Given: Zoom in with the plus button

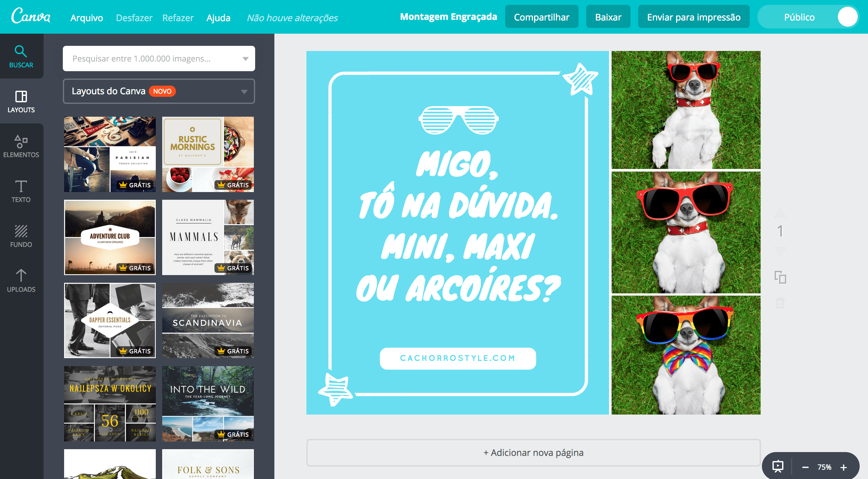Looking at the screenshot, I should click(x=843, y=467).
